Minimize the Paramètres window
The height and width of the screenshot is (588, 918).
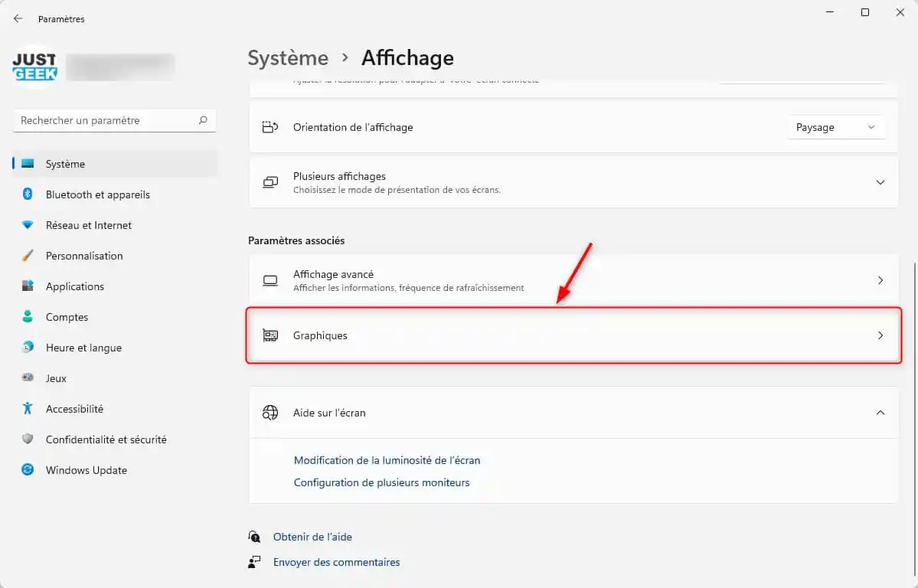(830, 12)
